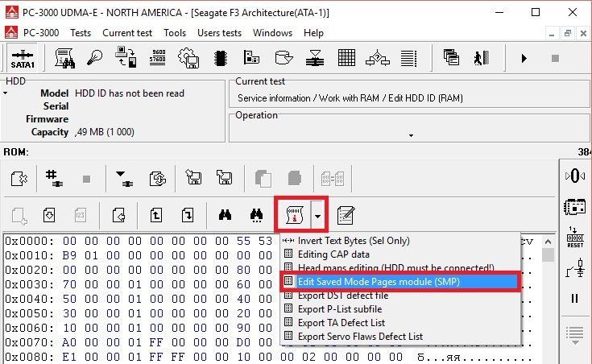The height and width of the screenshot is (364, 592).
Task: Expand the HDD panel arrow beside Model
Action: click(6, 93)
